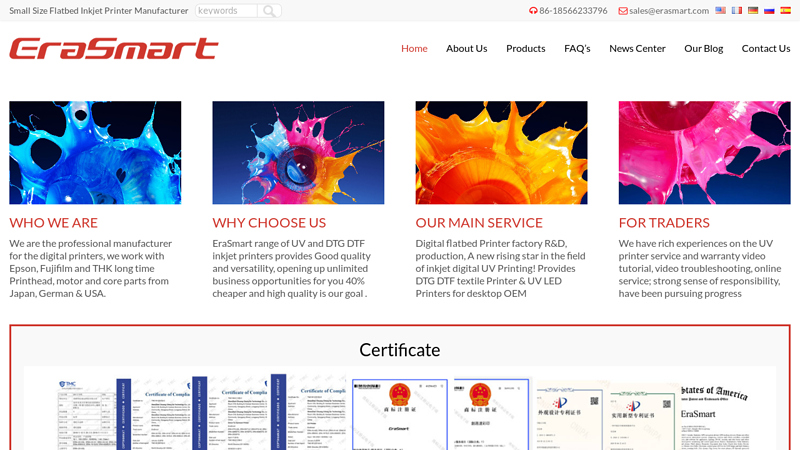Open the News Center page
The image size is (800, 450).
(x=637, y=48)
